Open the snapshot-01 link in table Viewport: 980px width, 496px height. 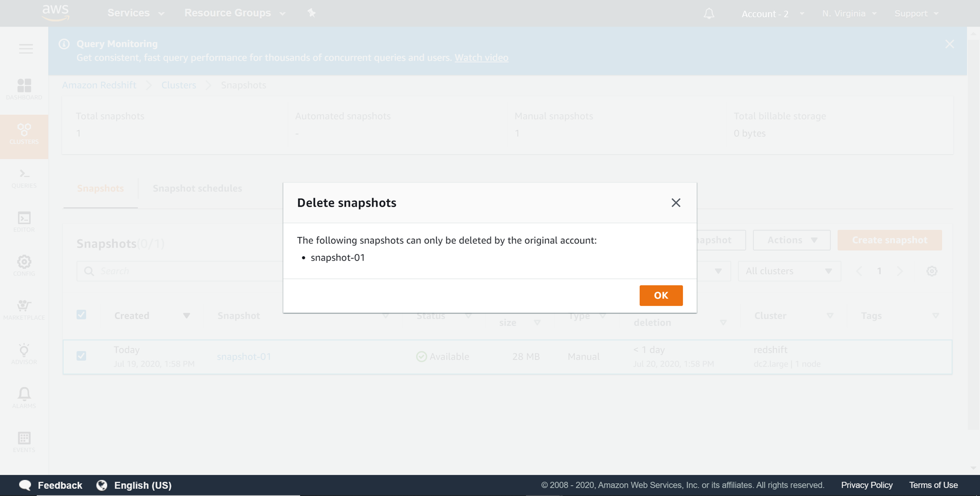244,357
